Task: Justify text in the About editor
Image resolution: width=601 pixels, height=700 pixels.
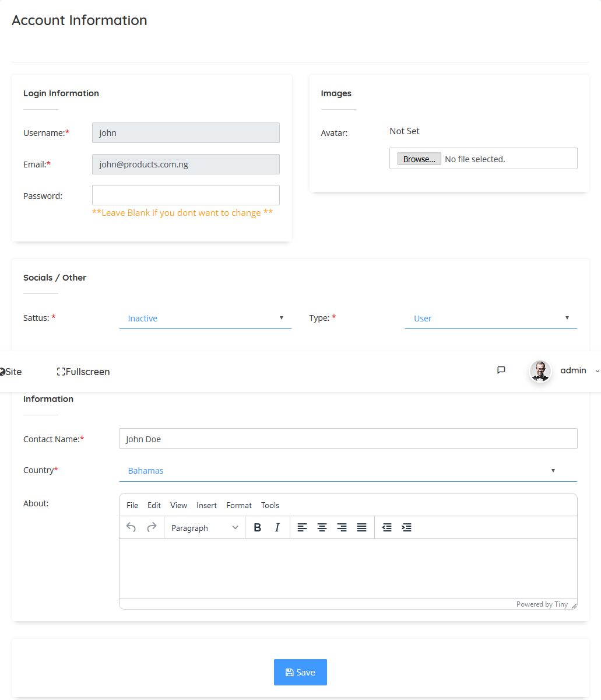Action: 361,528
